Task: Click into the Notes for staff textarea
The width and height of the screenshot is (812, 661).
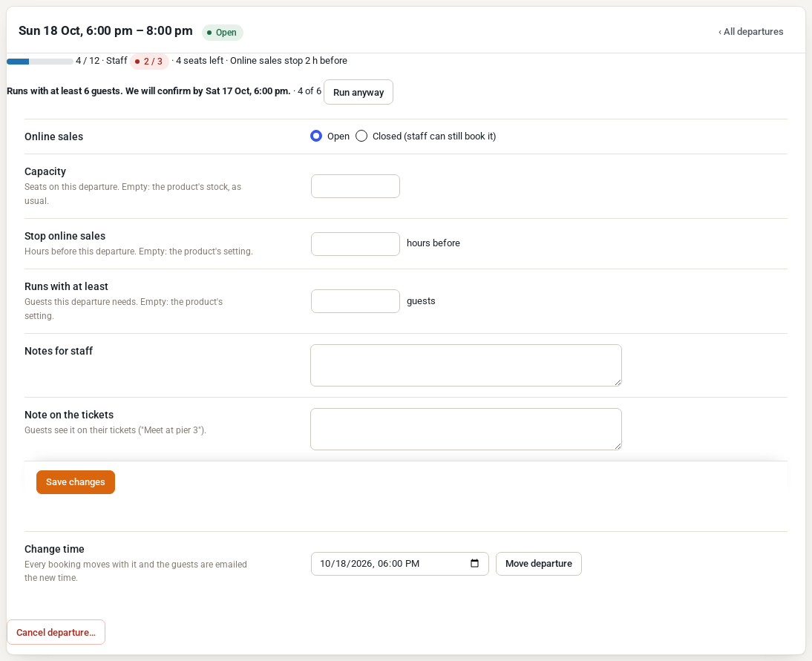Action: 466,366
